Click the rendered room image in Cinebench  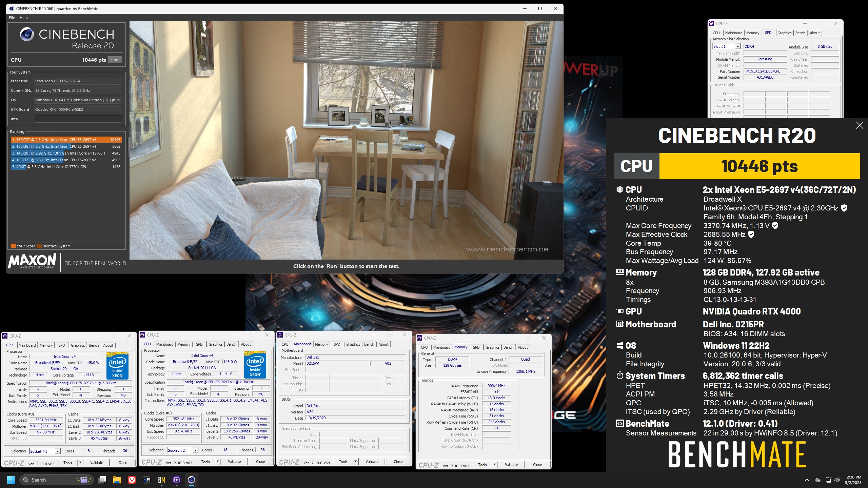346,140
